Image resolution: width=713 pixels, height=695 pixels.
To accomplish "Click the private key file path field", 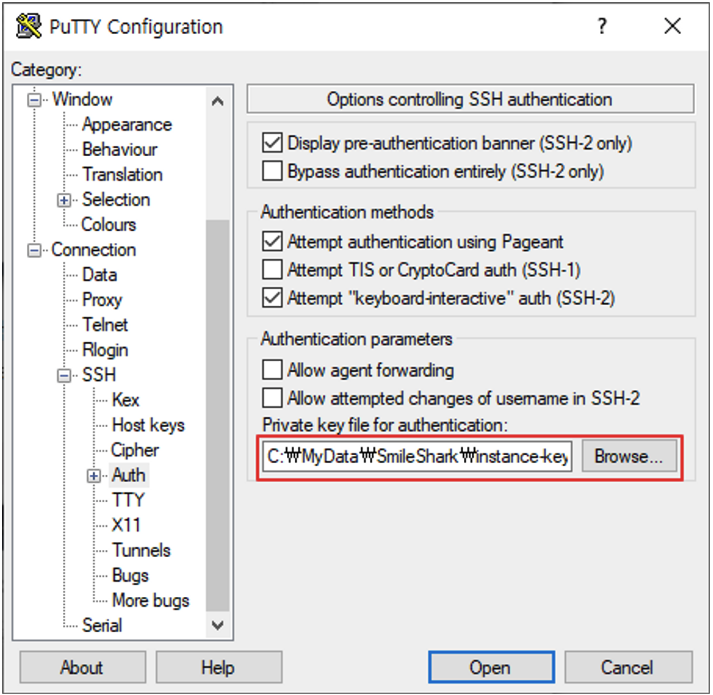I will (418, 457).
